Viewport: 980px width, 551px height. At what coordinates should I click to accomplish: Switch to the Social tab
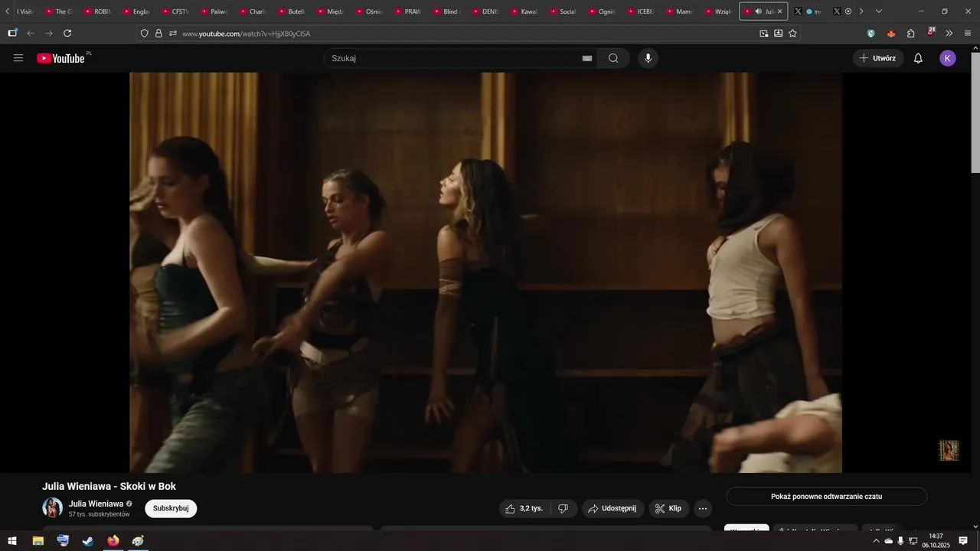pyautogui.click(x=563, y=11)
